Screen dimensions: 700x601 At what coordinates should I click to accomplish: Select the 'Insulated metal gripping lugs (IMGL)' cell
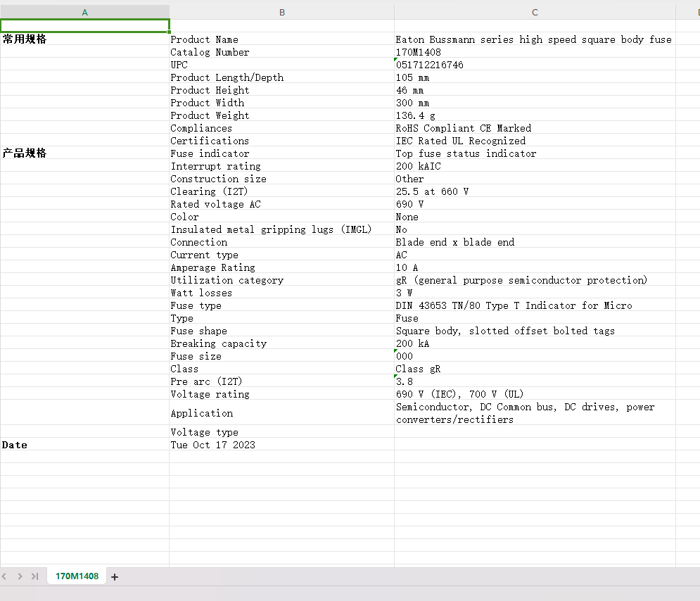pyautogui.click(x=281, y=229)
